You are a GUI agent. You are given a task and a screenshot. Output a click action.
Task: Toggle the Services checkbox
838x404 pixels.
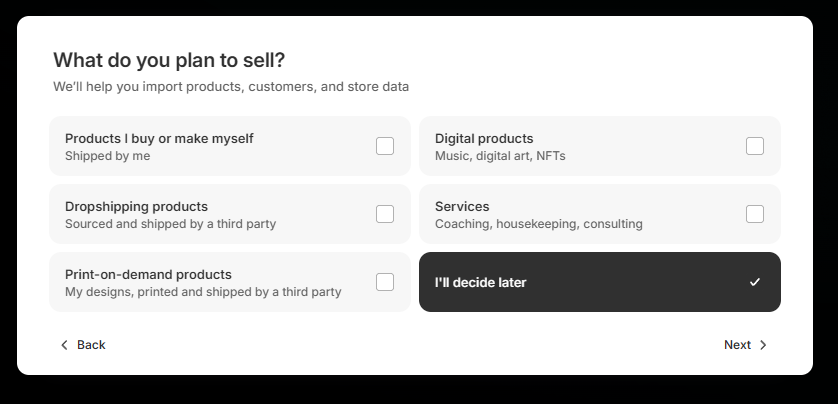[x=755, y=214]
